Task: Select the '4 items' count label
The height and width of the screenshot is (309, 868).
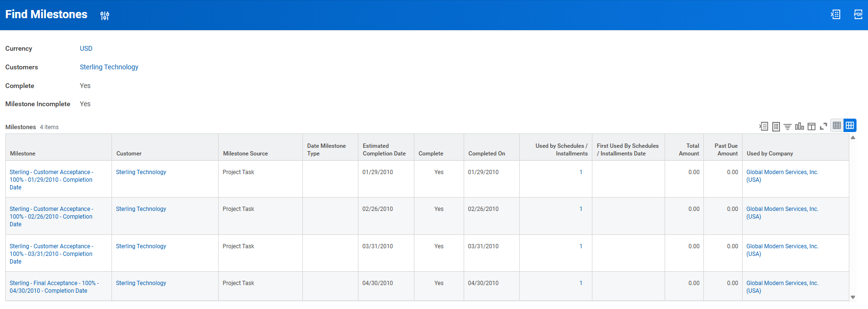Action: [x=49, y=127]
